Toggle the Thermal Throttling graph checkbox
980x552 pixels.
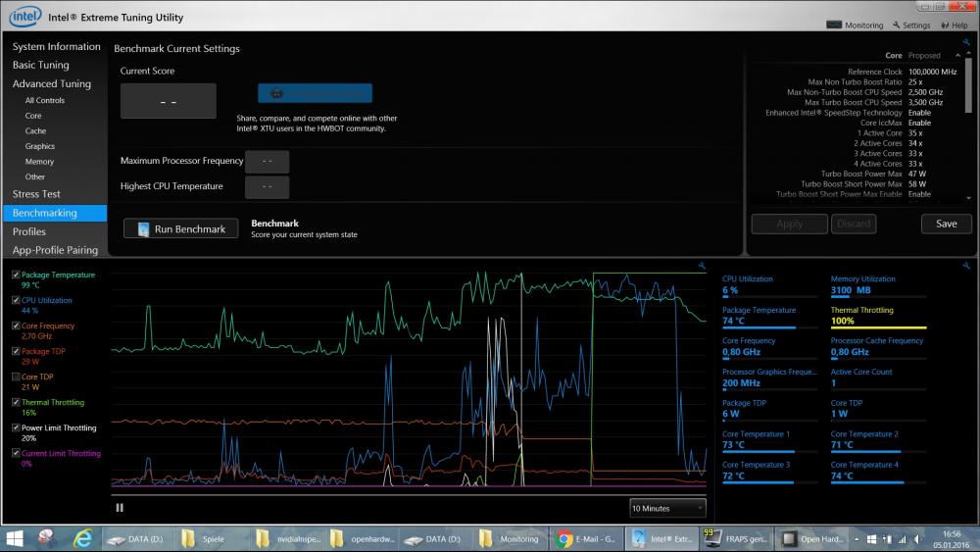coord(16,402)
